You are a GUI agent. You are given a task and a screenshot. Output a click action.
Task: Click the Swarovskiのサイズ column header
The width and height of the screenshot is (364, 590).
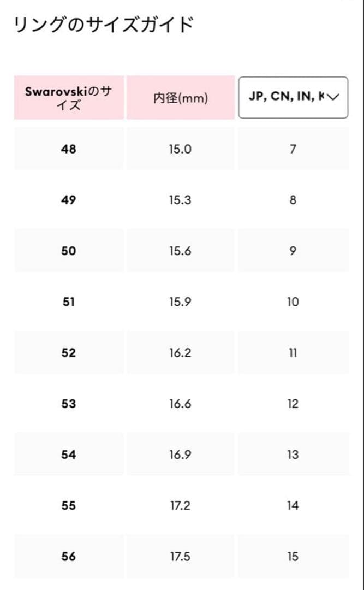coord(69,98)
